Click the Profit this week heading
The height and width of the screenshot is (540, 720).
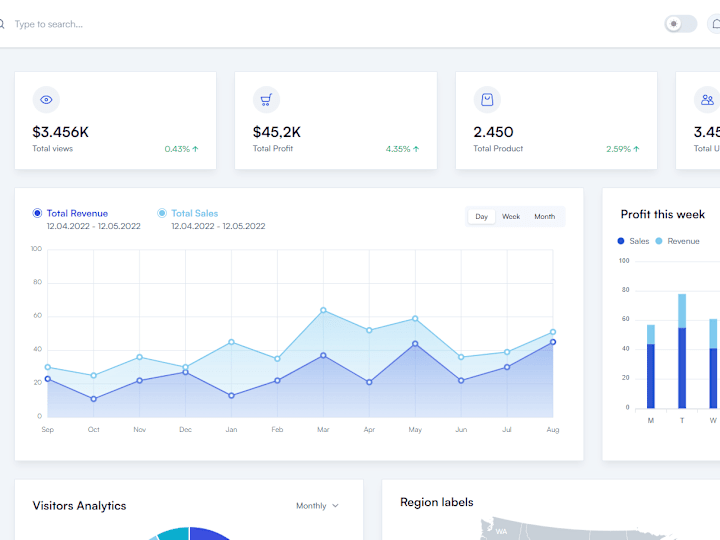pyautogui.click(x=663, y=214)
